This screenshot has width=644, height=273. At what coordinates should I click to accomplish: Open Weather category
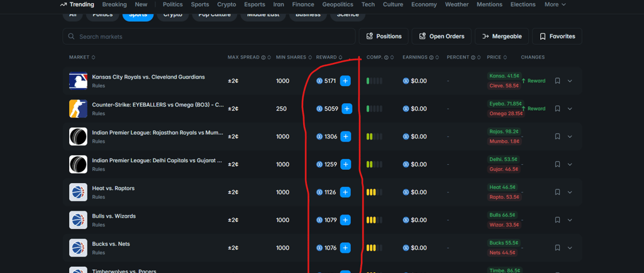(457, 4)
